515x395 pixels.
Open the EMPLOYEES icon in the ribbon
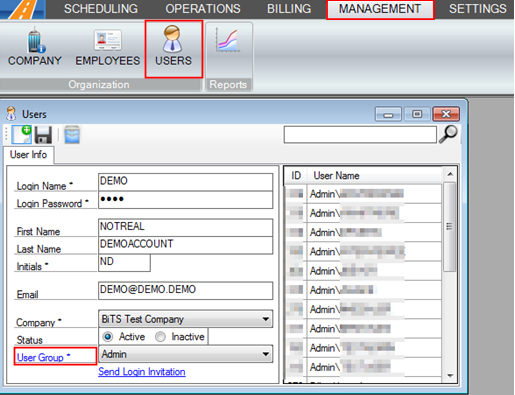[107, 47]
